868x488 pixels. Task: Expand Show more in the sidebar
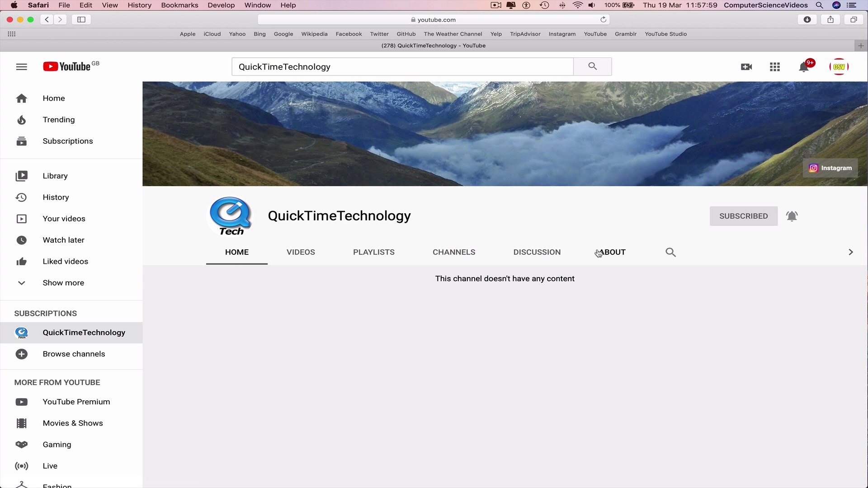point(63,282)
